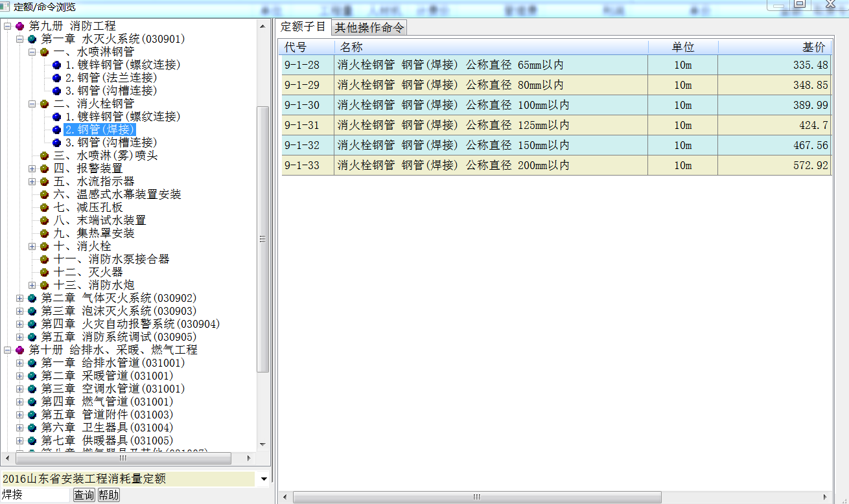Image resolution: width=849 pixels, height=504 pixels.
Task: Click the 名称 column header
Action: click(x=491, y=47)
